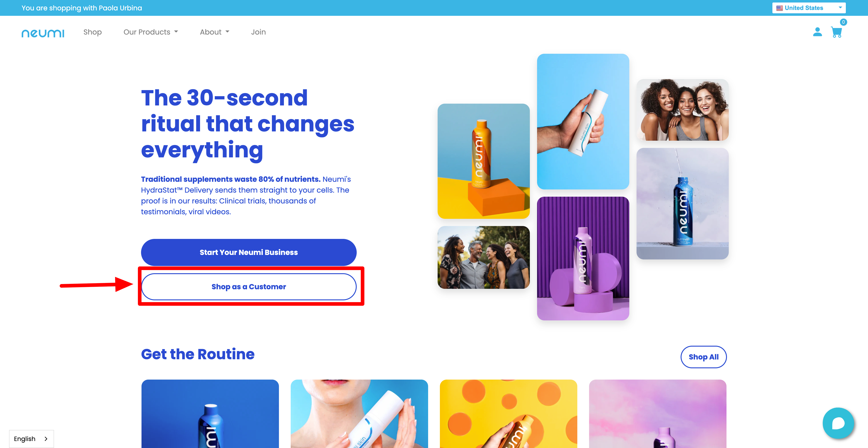
Task: Open the shopping cart icon
Action: [x=836, y=32]
